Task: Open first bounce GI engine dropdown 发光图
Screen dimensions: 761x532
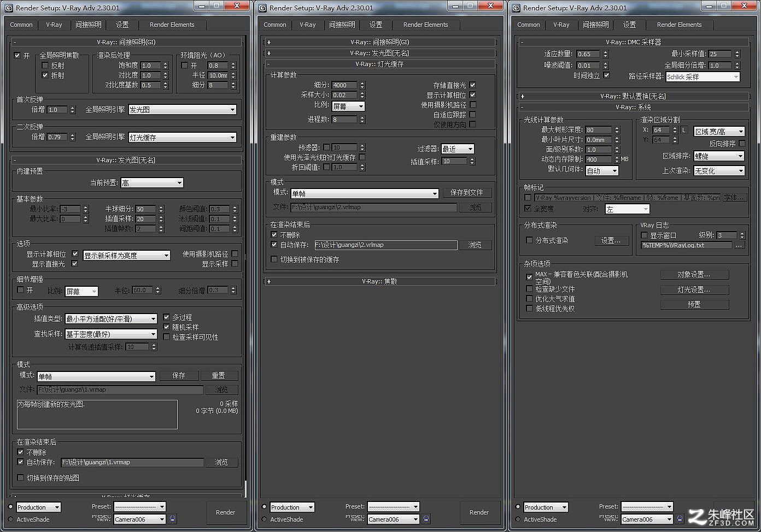Action: pyautogui.click(x=183, y=110)
